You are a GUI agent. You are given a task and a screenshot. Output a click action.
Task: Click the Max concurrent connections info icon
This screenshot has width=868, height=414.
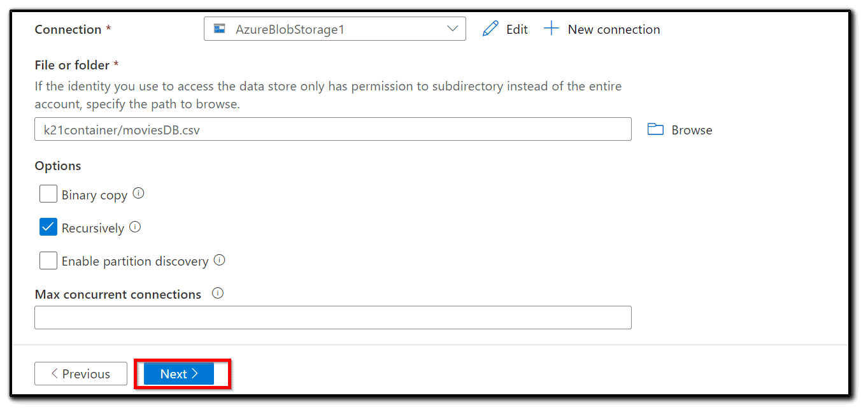point(217,293)
